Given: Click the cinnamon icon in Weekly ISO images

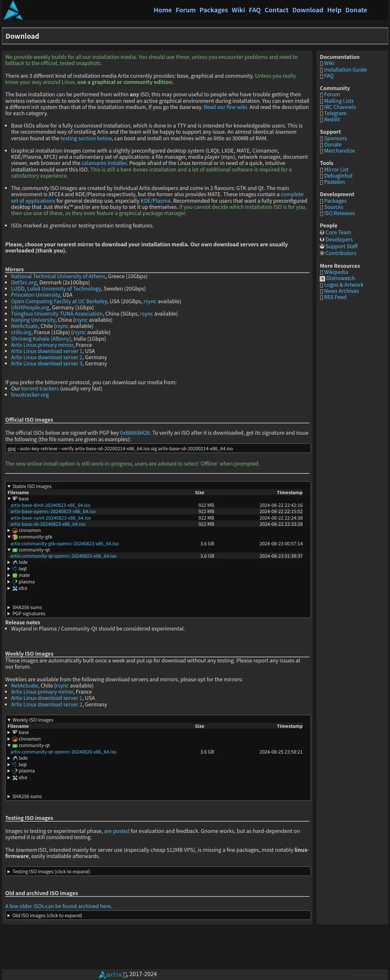Looking at the screenshot, I should coord(15,739).
